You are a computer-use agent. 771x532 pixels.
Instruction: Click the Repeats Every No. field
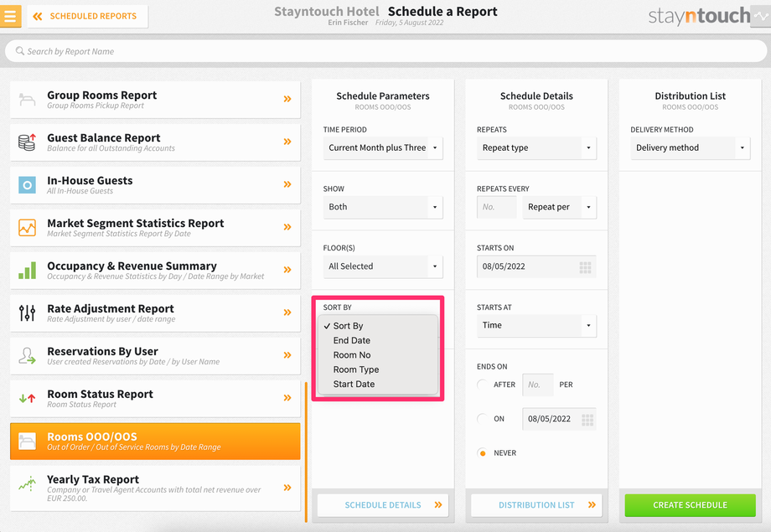click(x=497, y=207)
